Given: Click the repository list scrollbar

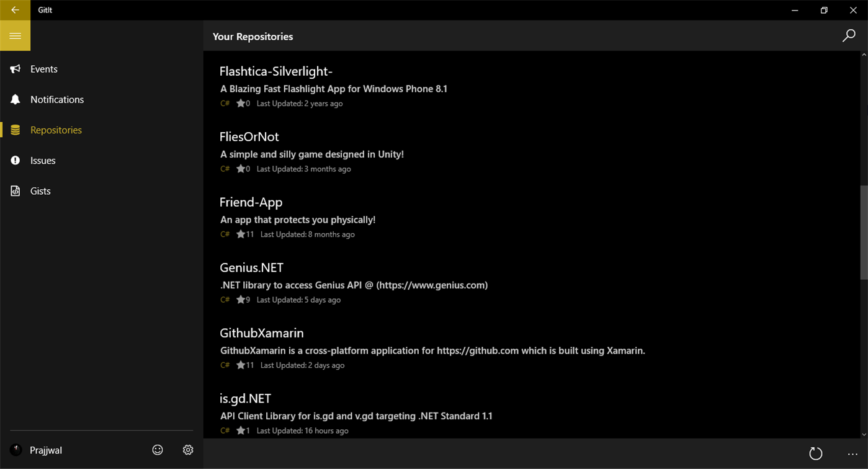Looking at the screenshot, I should [x=863, y=230].
